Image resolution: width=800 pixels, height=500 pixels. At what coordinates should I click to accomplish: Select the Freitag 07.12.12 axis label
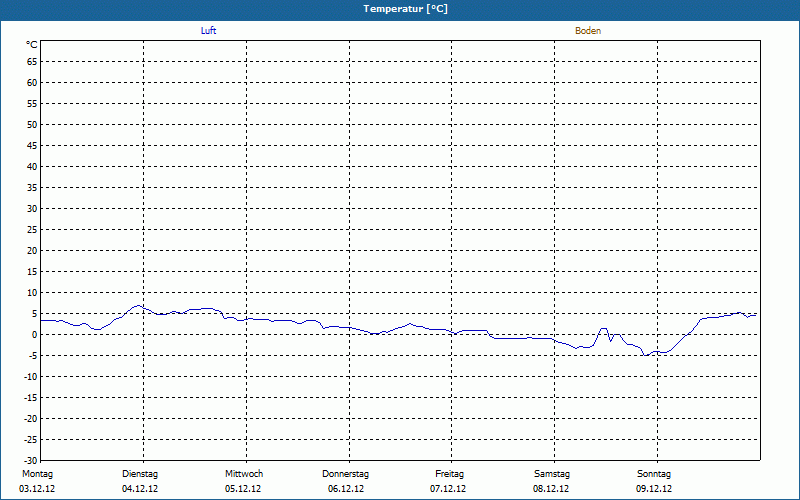pos(448,481)
